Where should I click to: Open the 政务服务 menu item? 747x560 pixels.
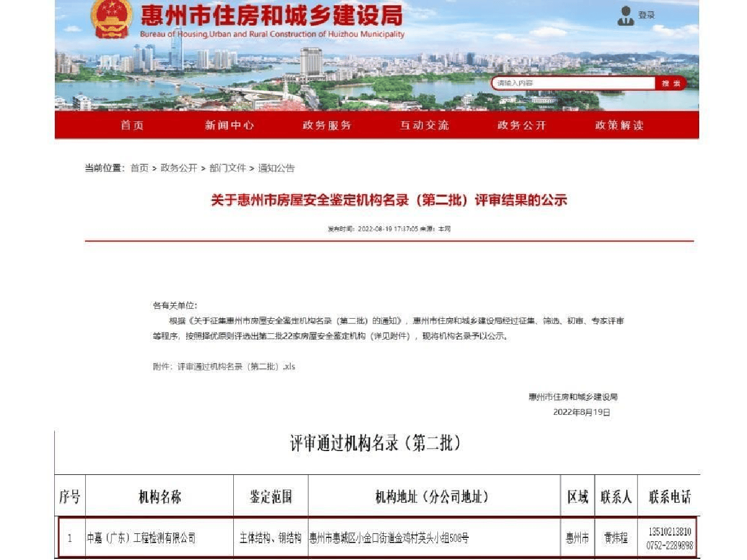tap(327, 125)
